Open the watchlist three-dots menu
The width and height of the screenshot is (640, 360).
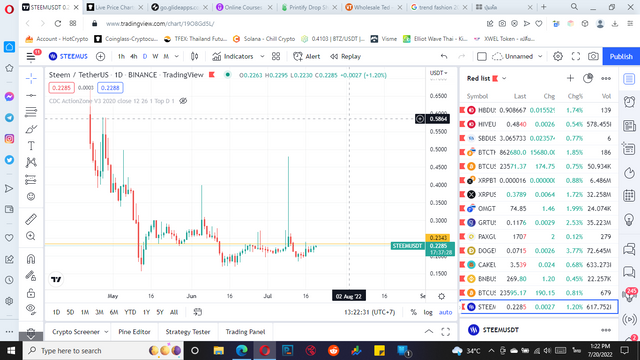click(x=606, y=78)
